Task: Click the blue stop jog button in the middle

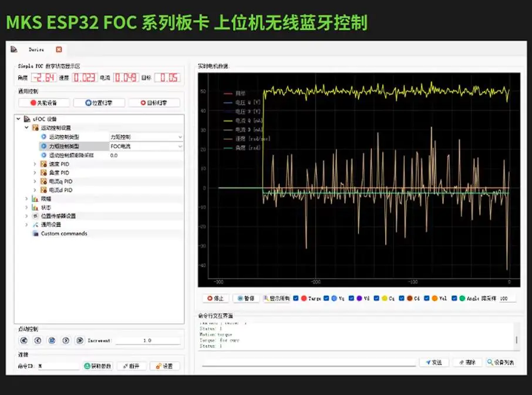Action: (52, 340)
